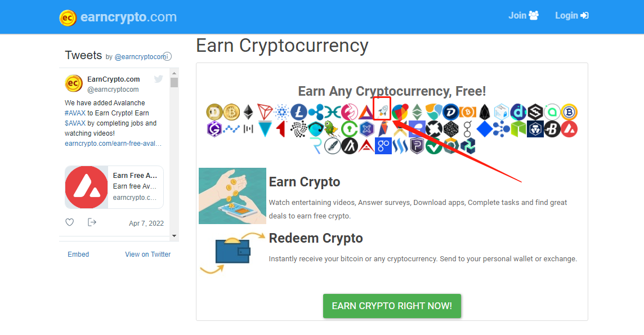Like the tweet with heart icon
Image resolution: width=644 pixels, height=335 pixels.
click(70, 222)
